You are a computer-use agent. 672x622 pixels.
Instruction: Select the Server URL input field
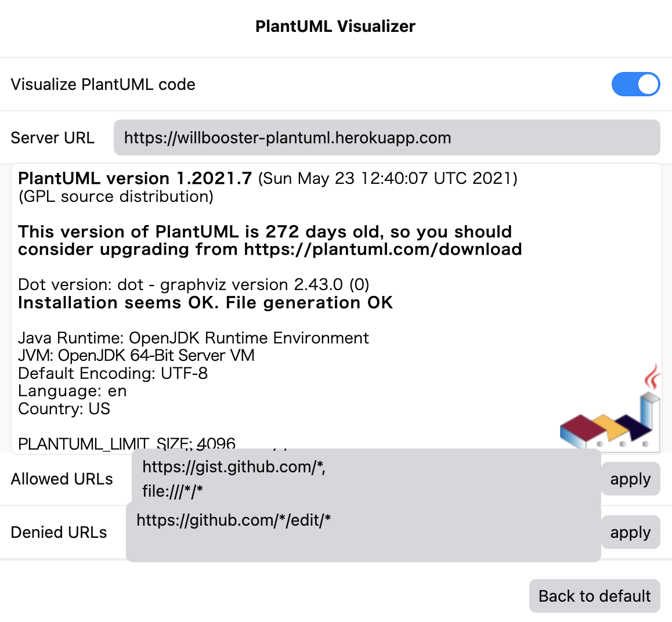[386, 138]
